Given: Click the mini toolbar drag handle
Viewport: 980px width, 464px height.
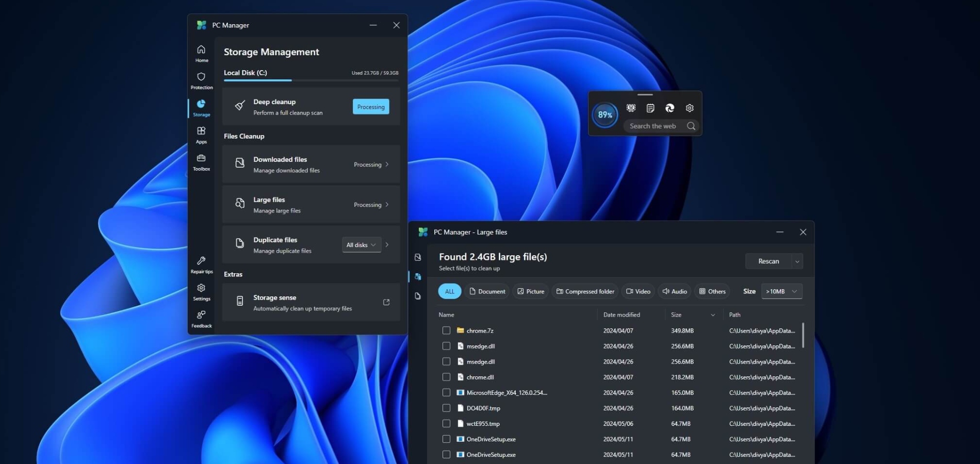Looking at the screenshot, I should (x=645, y=95).
